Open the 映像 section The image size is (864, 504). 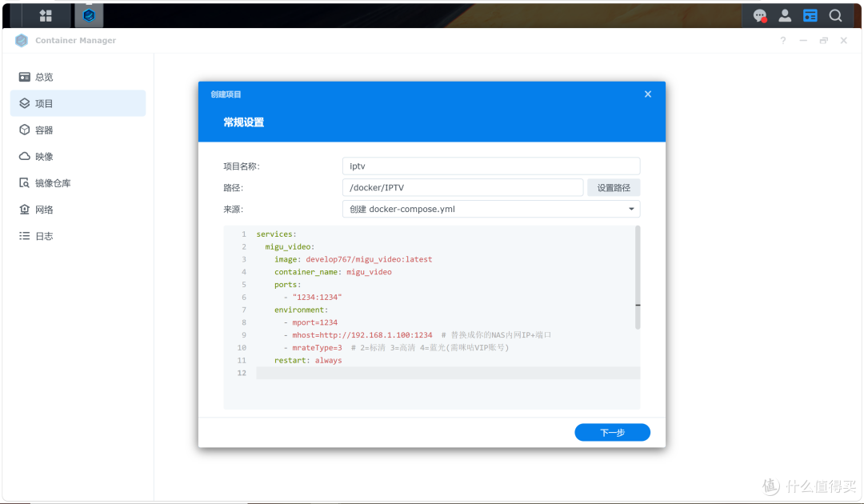[78, 156]
